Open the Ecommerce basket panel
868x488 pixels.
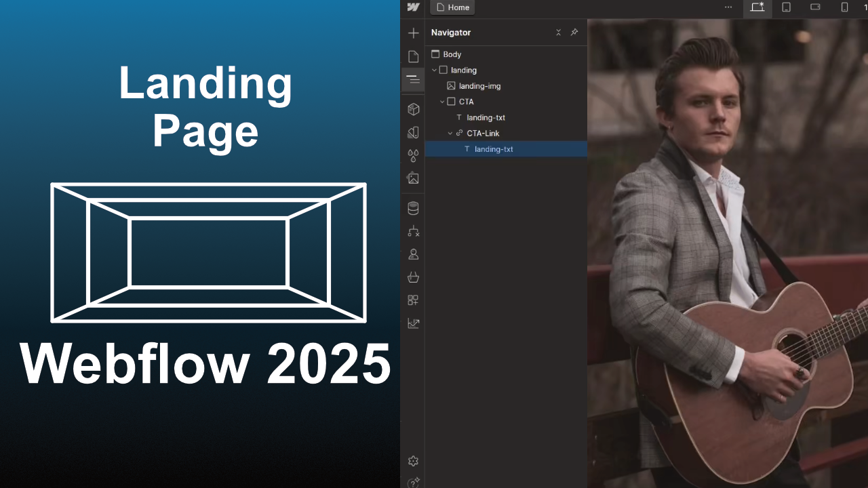click(413, 277)
